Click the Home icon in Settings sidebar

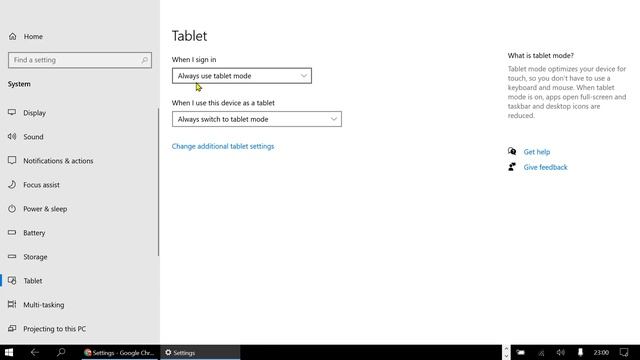[13, 36]
